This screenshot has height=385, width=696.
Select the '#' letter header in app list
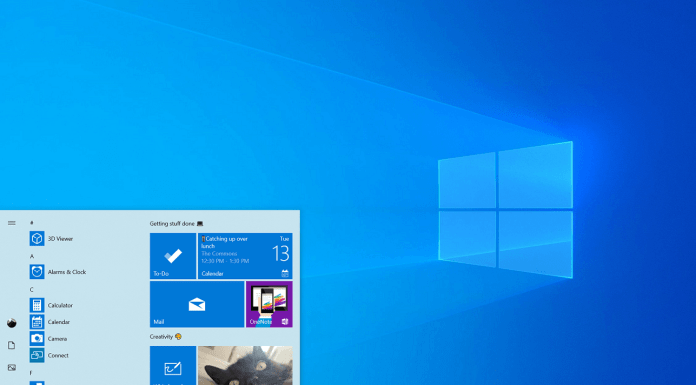point(32,223)
